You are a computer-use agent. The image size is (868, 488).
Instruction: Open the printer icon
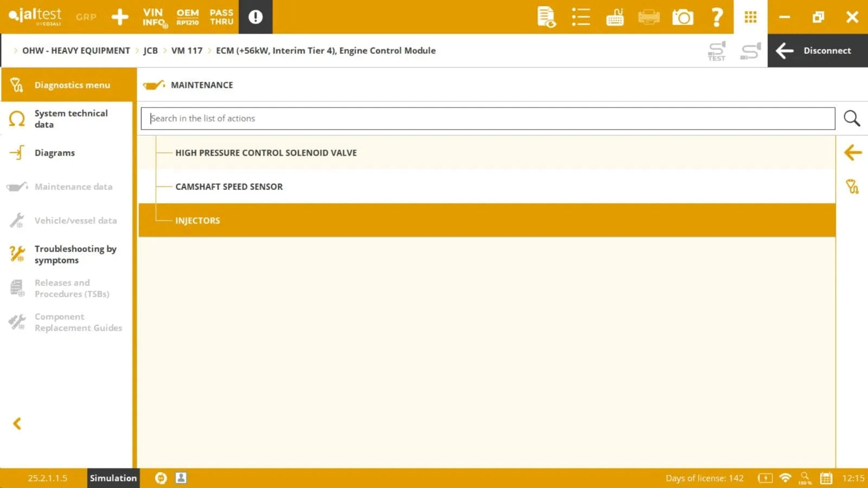[648, 17]
